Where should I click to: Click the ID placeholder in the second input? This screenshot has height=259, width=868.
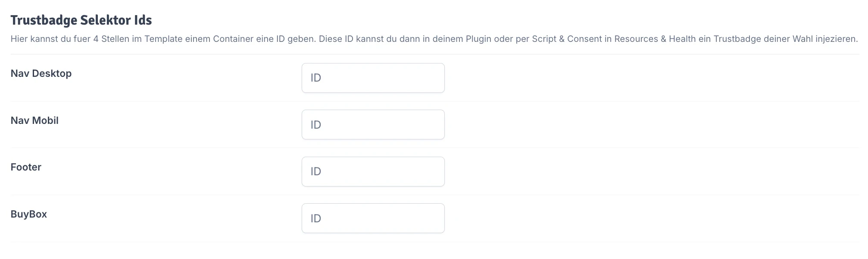tap(315, 124)
